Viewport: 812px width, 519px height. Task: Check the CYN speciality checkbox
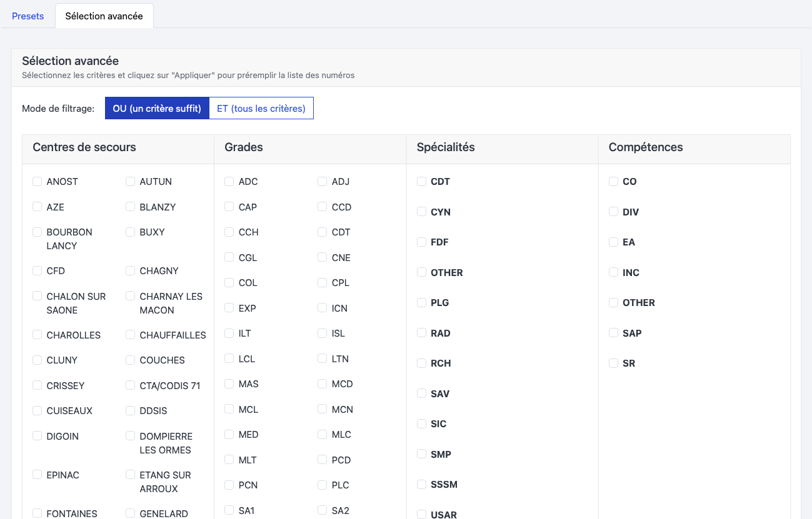(x=422, y=212)
